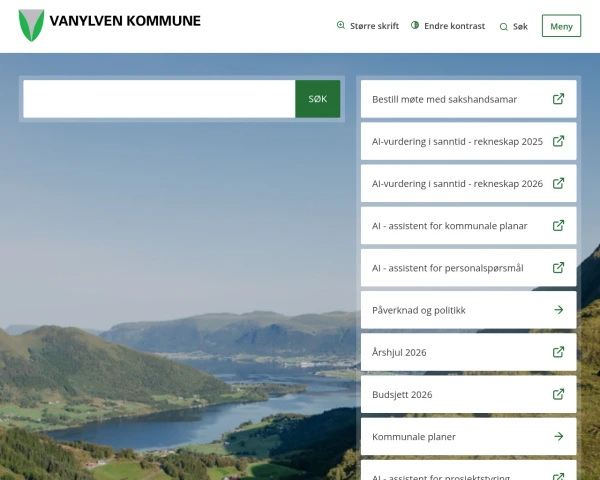Click the external link icon beside Bestill møte
The image size is (600, 480).
tap(558, 99)
